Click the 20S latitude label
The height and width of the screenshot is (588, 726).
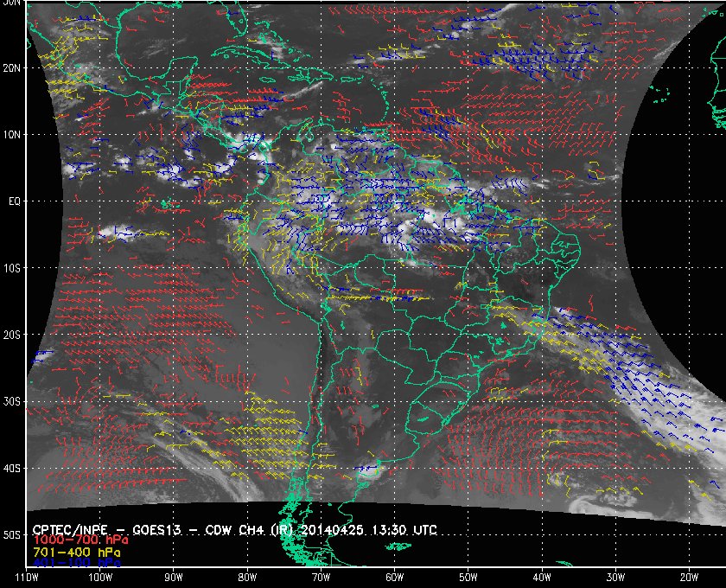(11, 335)
